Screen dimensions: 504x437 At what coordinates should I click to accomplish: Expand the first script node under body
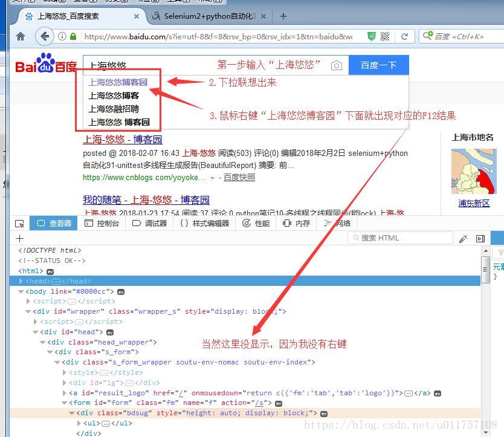(28, 301)
